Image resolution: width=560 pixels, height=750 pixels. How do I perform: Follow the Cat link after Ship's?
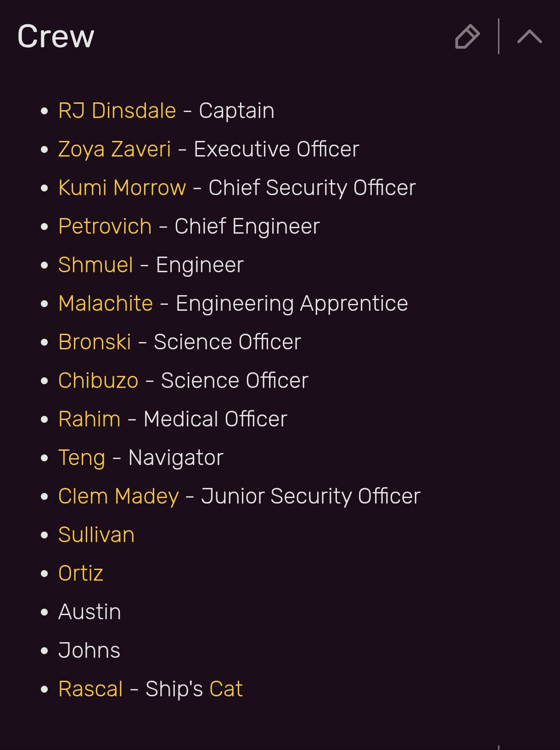tap(226, 689)
